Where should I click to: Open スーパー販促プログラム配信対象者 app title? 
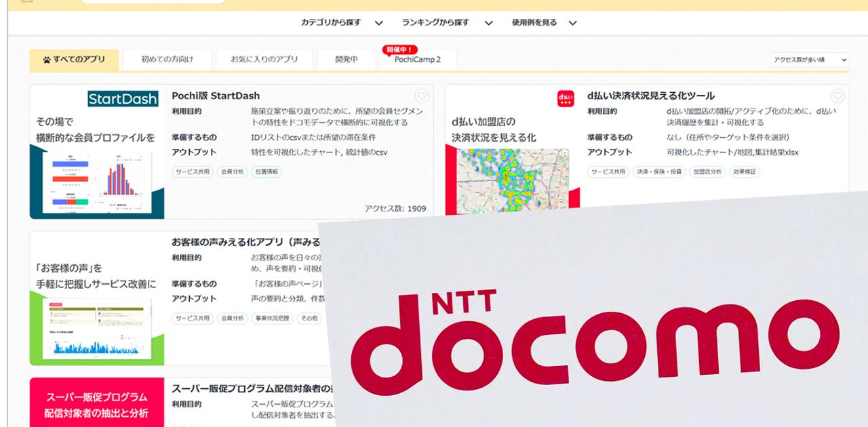(251, 388)
